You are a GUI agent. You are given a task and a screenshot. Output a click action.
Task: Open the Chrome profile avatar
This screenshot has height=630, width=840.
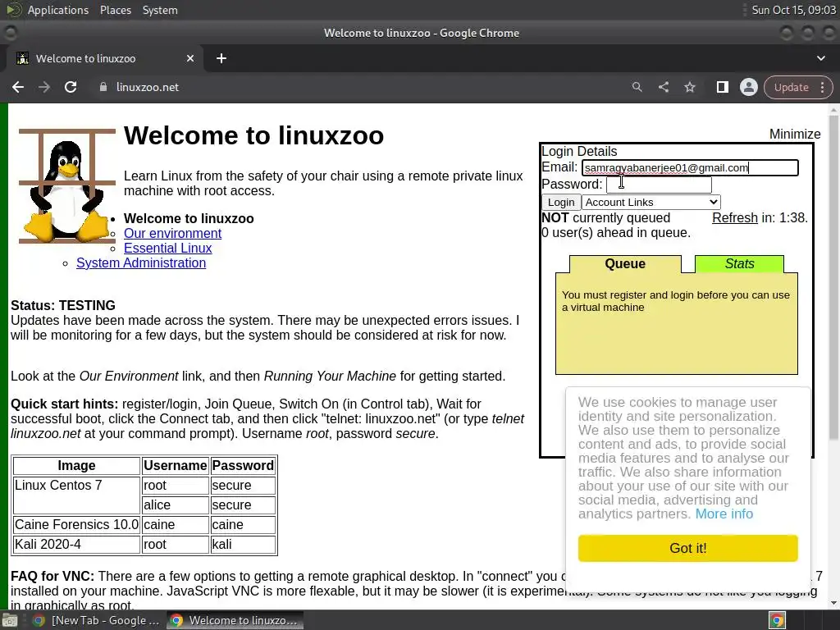(748, 87)
